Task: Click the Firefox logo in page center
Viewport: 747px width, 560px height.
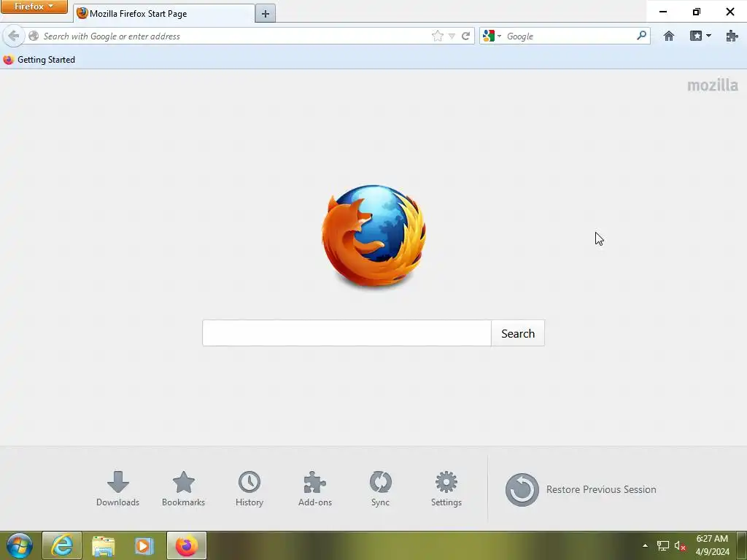Action: point(373,237)
